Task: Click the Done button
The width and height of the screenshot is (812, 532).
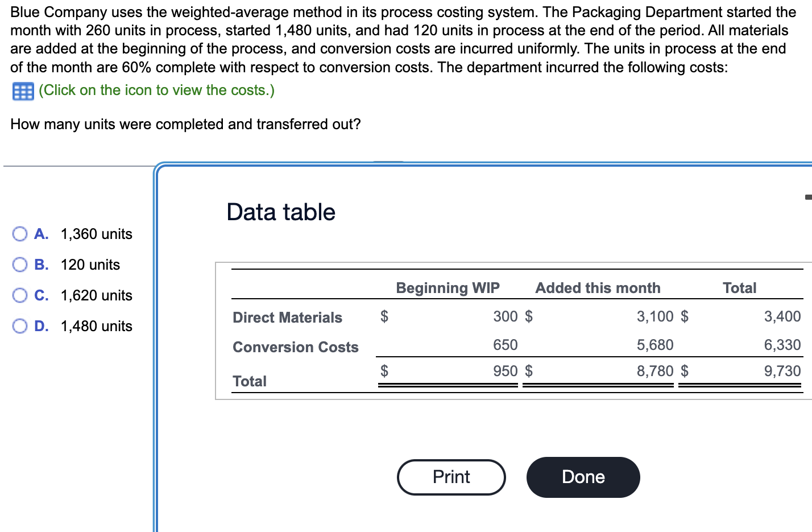Action: (583, 477)
